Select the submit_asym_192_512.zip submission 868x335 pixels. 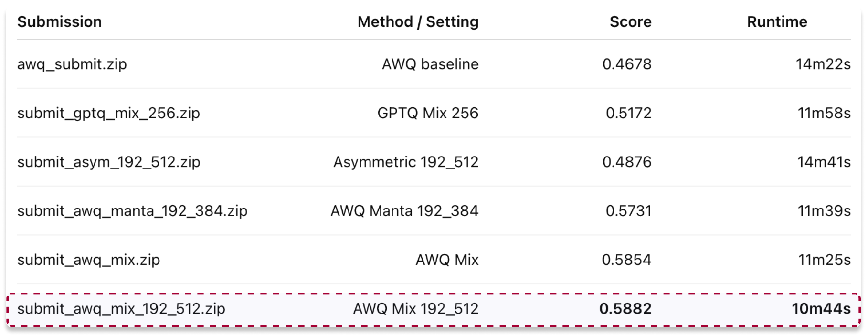click(109, 162)
